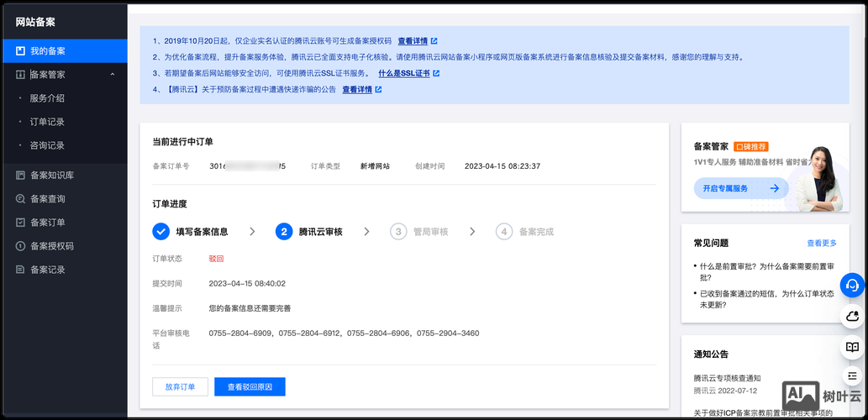Click chevron between 管局审核 and 备案完成
Image resolution: width=868 pixels, height=420 pixels.
tap(472, 232)
